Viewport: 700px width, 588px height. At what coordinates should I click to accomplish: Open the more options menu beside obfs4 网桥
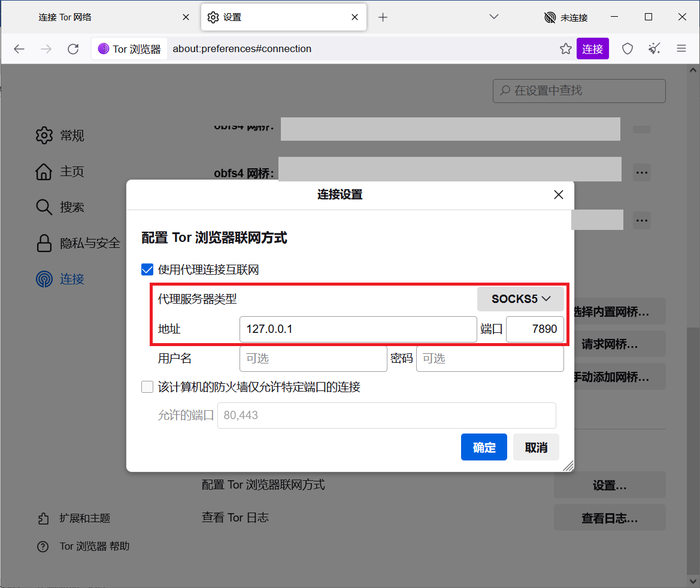[641, 172]
